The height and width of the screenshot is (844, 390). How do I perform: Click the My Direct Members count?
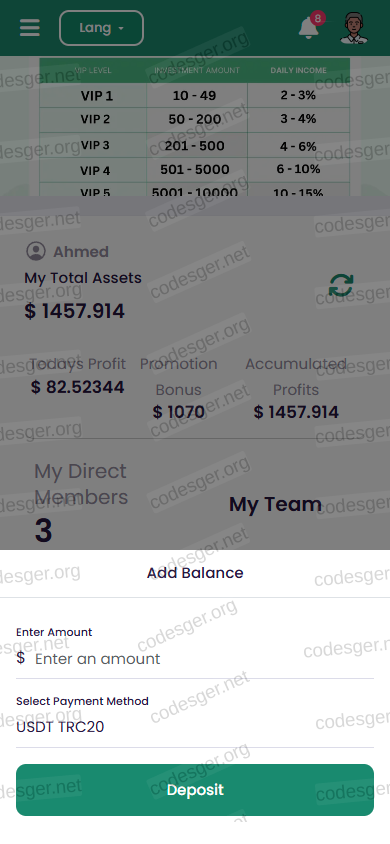(44, 530)
